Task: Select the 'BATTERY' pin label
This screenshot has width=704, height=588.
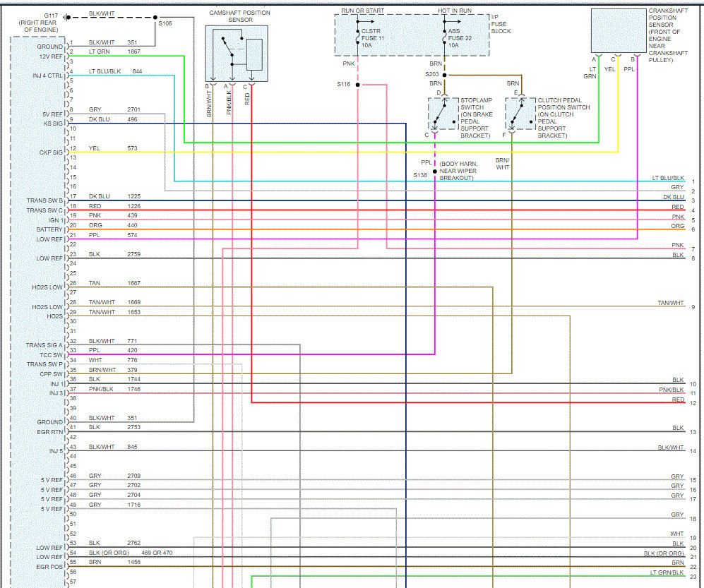Action: [x=49, y=229]
